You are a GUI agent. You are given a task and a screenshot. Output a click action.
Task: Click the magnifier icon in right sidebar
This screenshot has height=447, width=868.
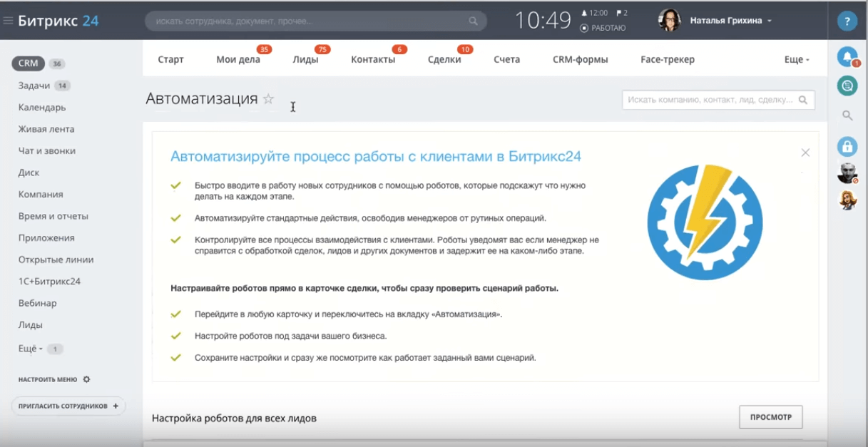click(847, 115)
